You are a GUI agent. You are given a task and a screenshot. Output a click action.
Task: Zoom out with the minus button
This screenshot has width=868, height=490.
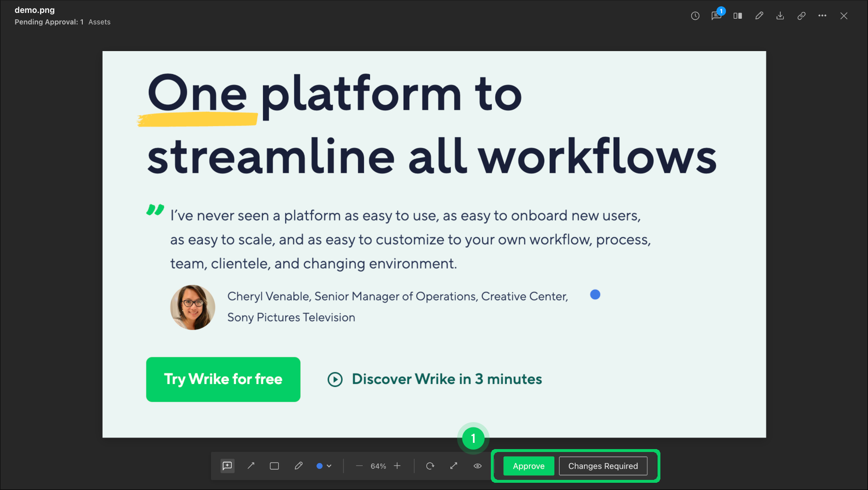[x=359, y=466]
